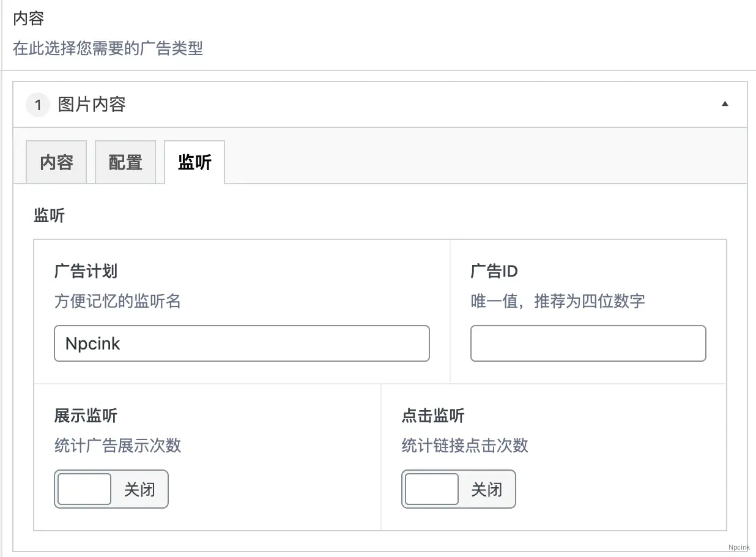
Task: Click the white knob of 点击监听 switch
Action: point(432,489)
